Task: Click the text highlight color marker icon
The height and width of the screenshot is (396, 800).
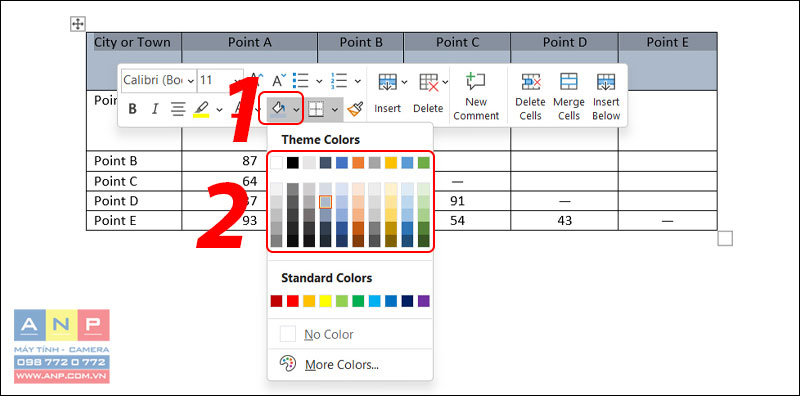Action: pyautogui.click(x=202, y=109)
